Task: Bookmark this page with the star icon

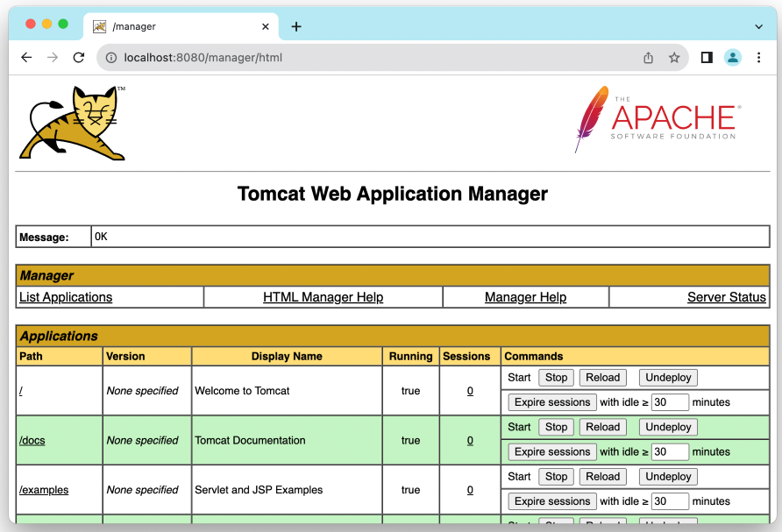Action: tap(674, 58)
